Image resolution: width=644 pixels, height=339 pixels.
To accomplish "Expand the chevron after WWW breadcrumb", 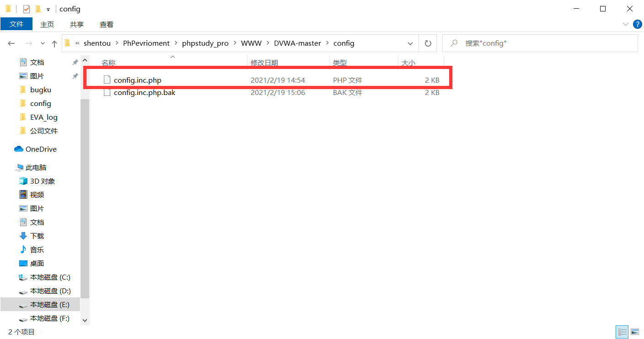I will (x=268, y=43).
